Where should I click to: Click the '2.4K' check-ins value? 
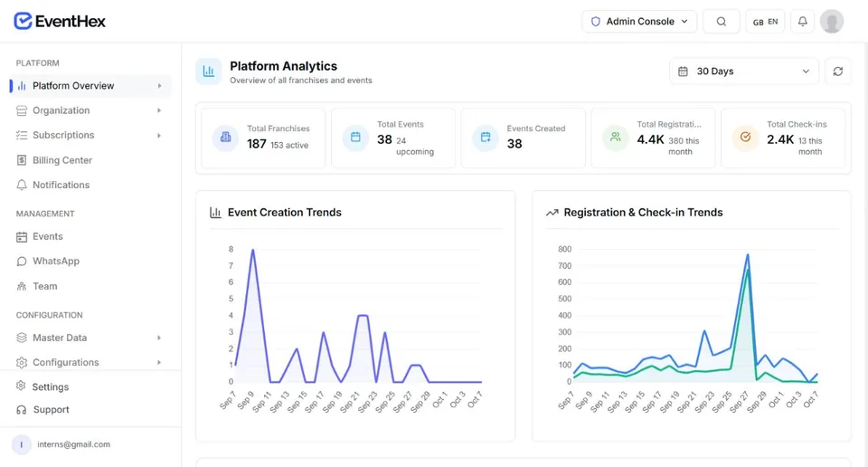pyautogui.click(x=780, y=139)
